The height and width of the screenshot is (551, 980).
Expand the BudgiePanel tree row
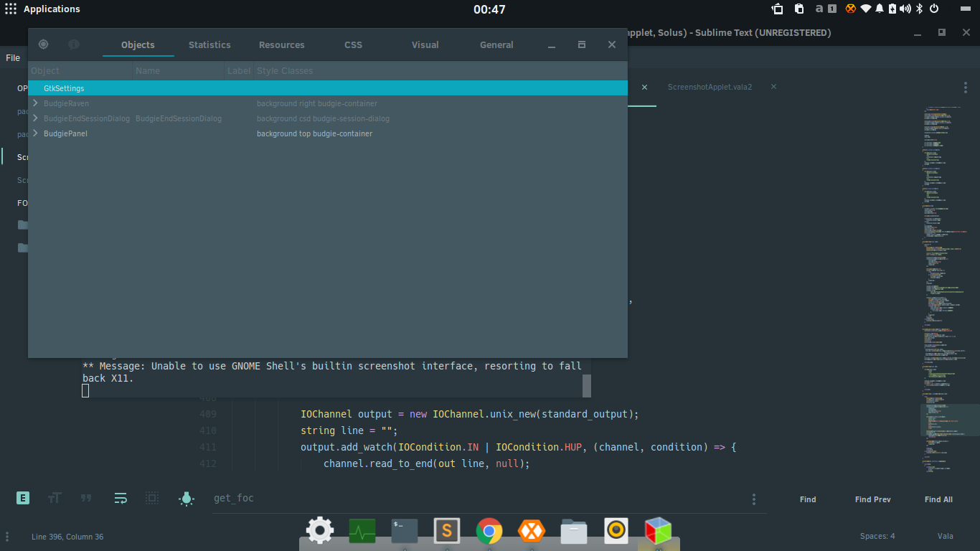point(35,133)
